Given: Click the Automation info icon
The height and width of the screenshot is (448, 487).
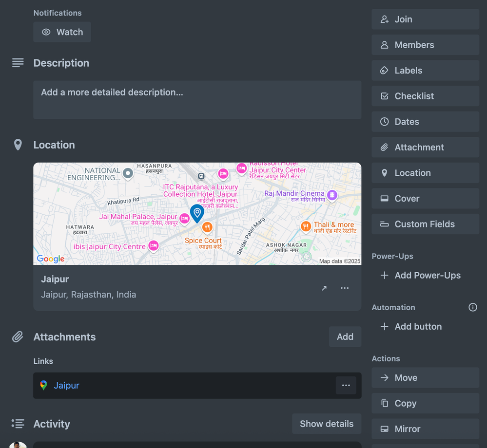Looking at the screenshot, I should (472, 307).
